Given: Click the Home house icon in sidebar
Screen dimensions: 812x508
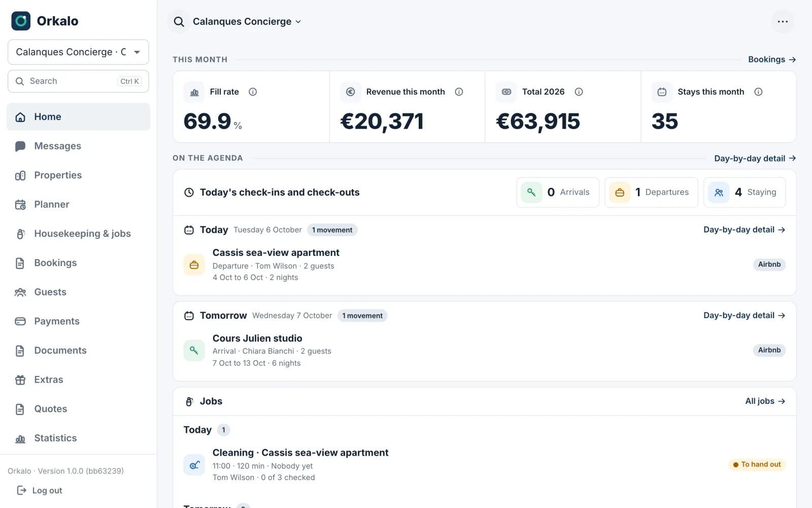Looking at the screenshot, I should (x=20, y=117).
